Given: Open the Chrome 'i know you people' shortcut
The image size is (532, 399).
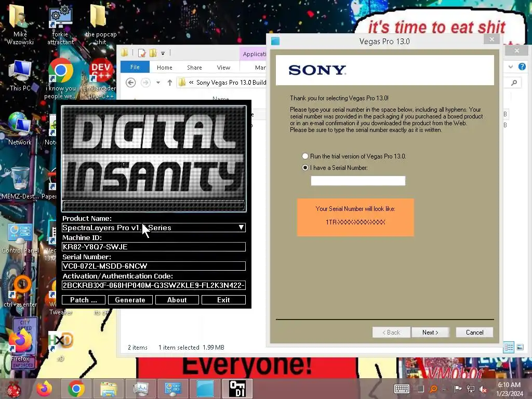Looking at the screenshot, I should 60,79.
